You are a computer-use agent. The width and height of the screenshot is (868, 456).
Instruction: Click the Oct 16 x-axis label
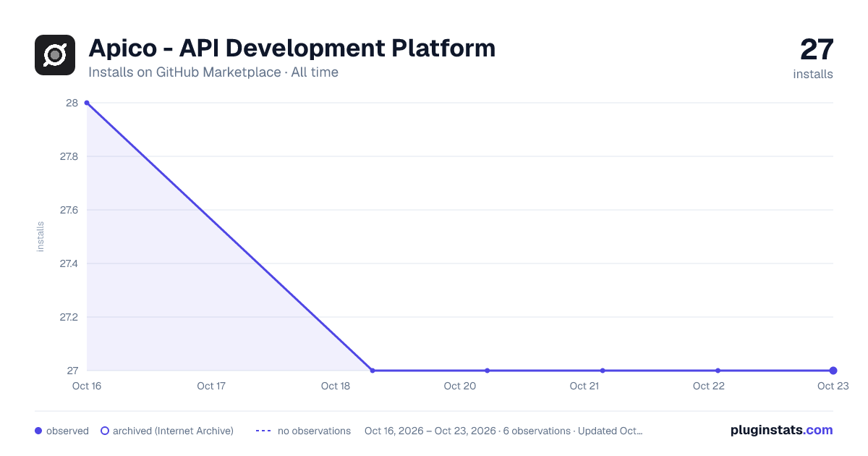[87, 386]
